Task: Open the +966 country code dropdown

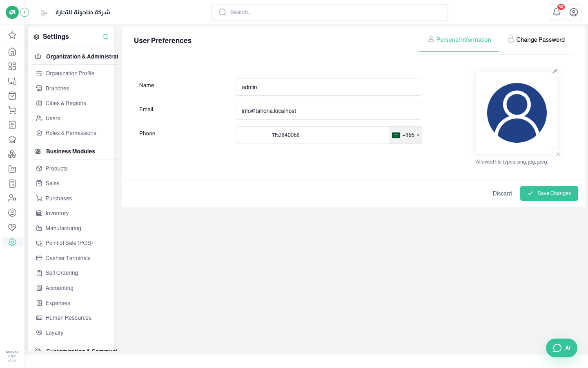Action: 405,135
